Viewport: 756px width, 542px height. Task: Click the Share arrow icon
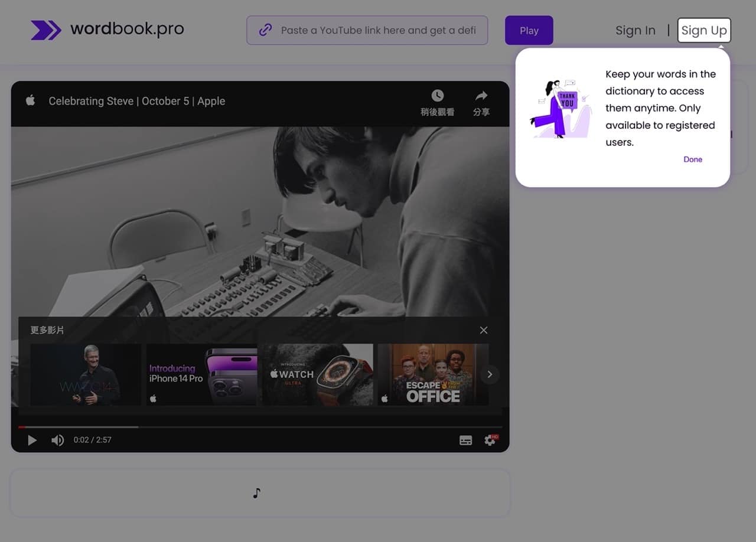coord(481,96)
